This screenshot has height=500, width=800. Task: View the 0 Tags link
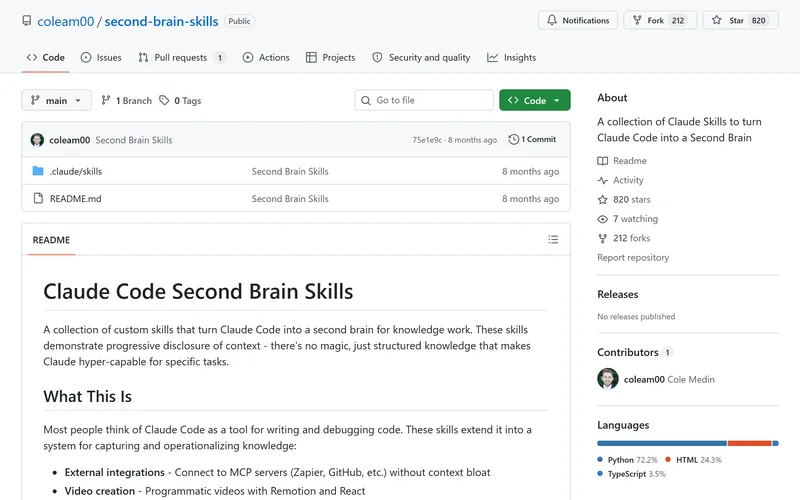coord(180,101)
